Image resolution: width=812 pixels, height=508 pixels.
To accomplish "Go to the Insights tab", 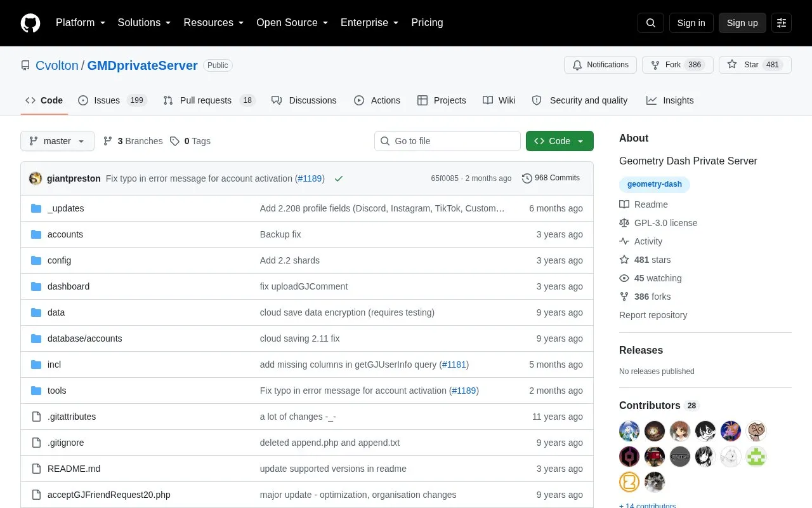I will coord(670,100).
